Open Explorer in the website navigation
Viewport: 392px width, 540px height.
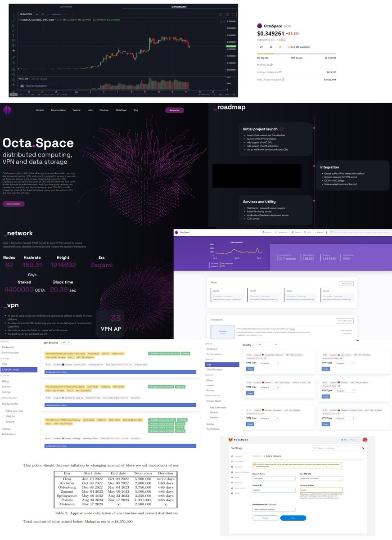tap(77, 110)
